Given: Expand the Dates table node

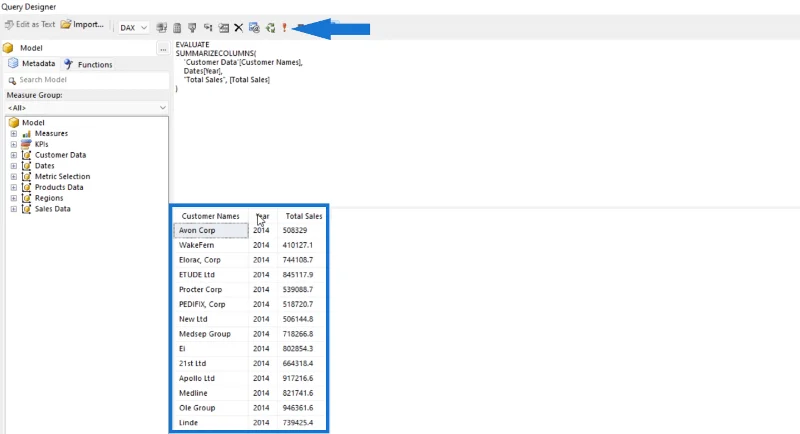Looking at the screenshot, I should point(14,166).
